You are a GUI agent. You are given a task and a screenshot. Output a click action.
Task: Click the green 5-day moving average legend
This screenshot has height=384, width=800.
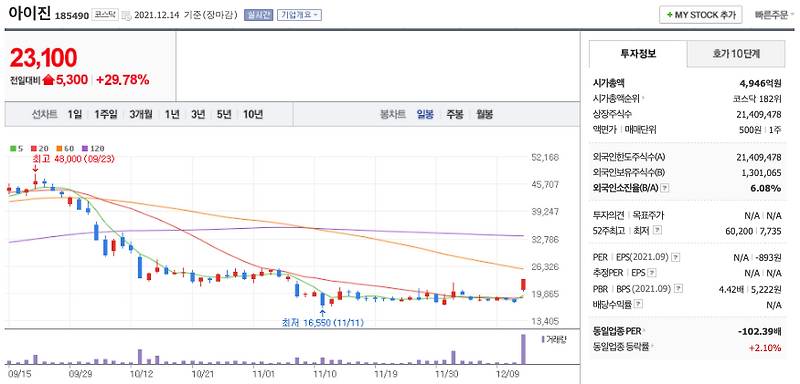click(17, 149)
